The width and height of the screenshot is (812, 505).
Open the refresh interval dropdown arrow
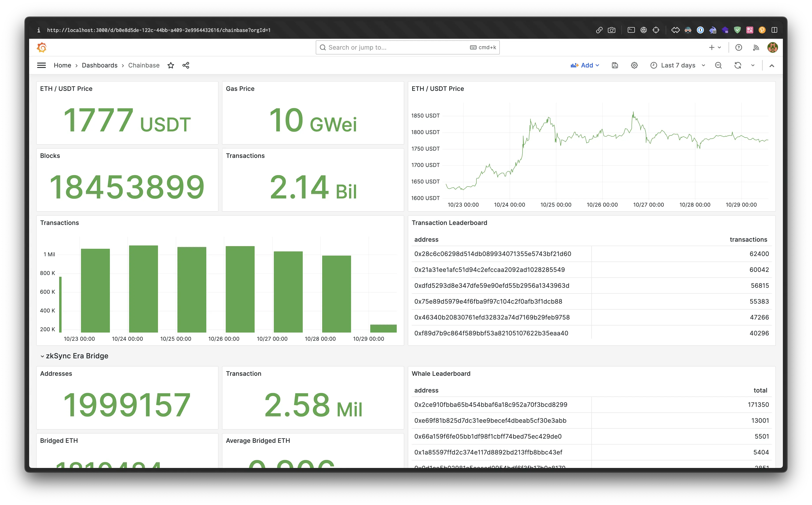point(753,65)
